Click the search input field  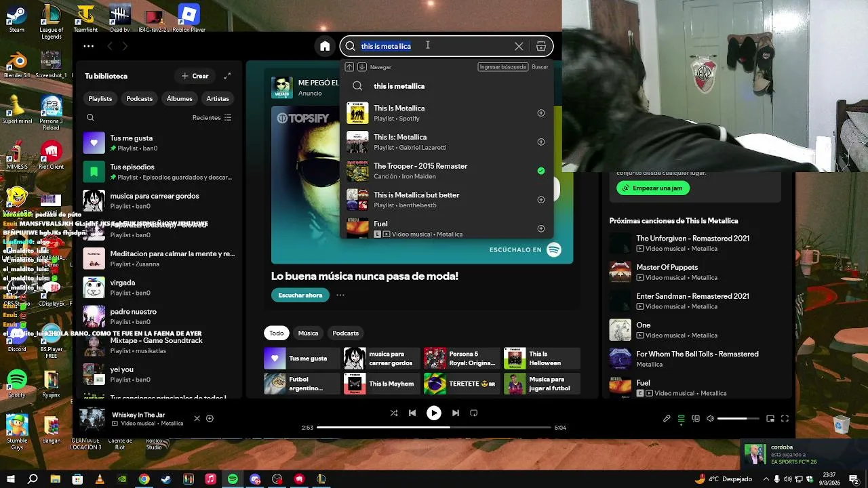point(434,46)
